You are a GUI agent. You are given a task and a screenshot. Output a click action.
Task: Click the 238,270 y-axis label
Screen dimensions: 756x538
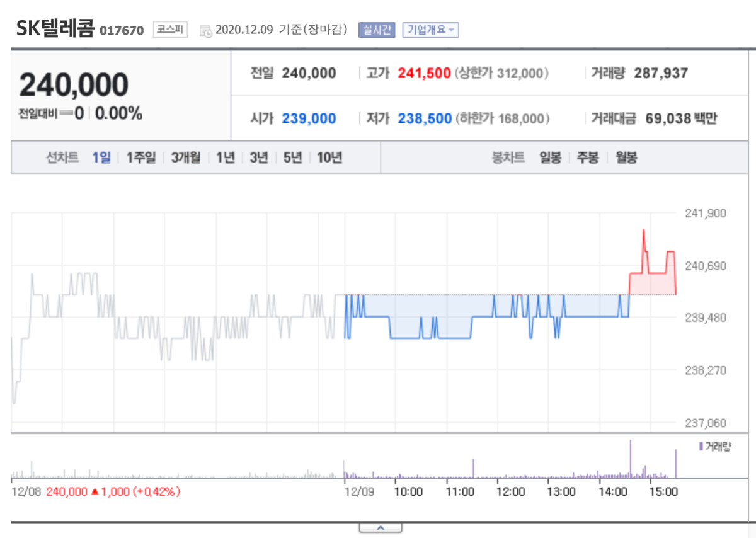(705, 370)
